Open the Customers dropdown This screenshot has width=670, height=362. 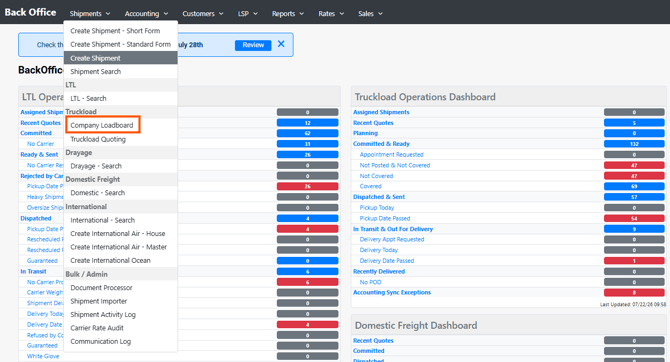coord(203,14)
